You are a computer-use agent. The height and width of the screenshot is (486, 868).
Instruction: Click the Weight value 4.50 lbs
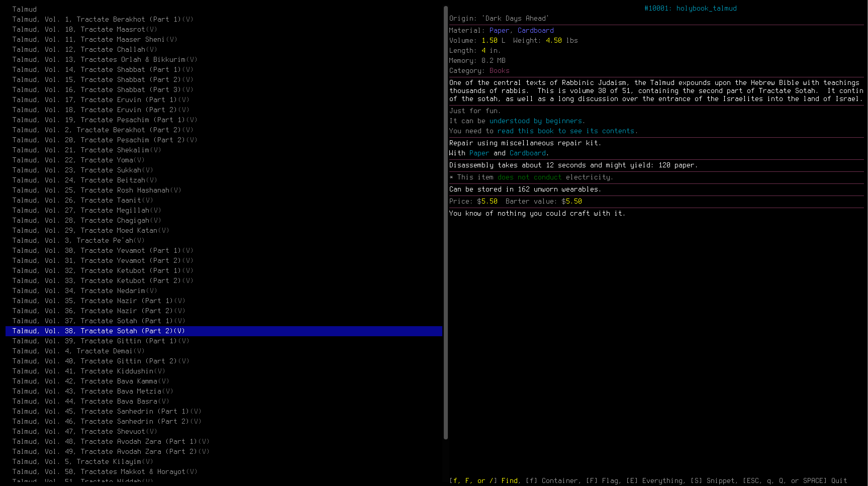pos(562,40)
